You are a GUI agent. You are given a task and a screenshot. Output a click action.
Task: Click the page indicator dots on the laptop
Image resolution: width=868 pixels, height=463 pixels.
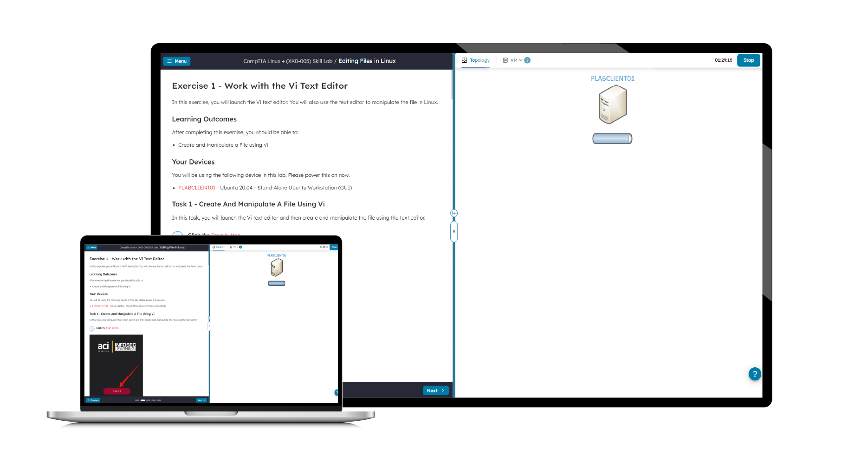pos(148,400)
